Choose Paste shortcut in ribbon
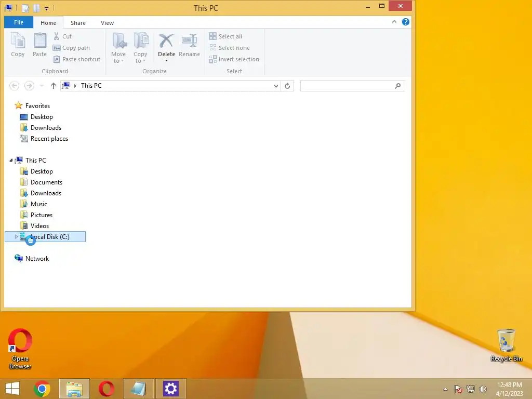This screenshot has height=399, width=532. click(x=77, y=59)
